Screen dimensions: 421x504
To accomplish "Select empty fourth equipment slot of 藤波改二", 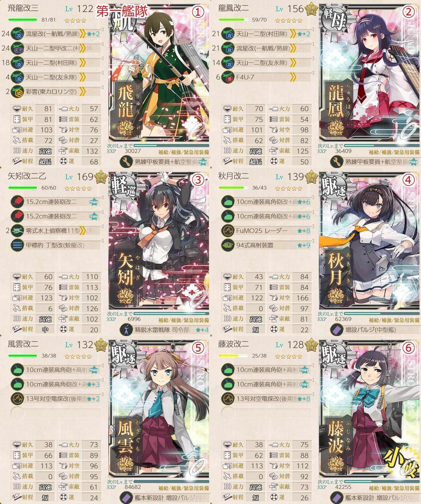I will click(266, 413).
